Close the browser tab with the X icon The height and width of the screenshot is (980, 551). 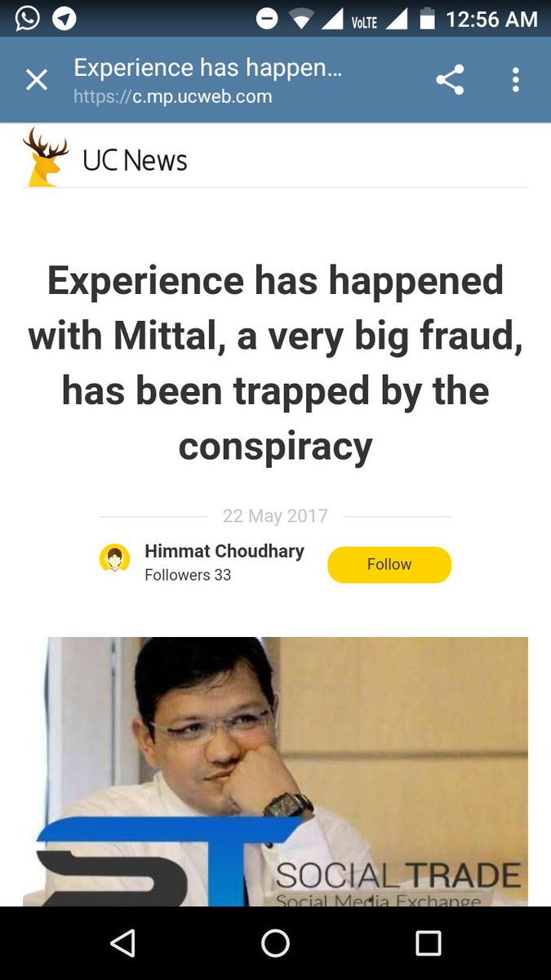click(x=37, y=80)
